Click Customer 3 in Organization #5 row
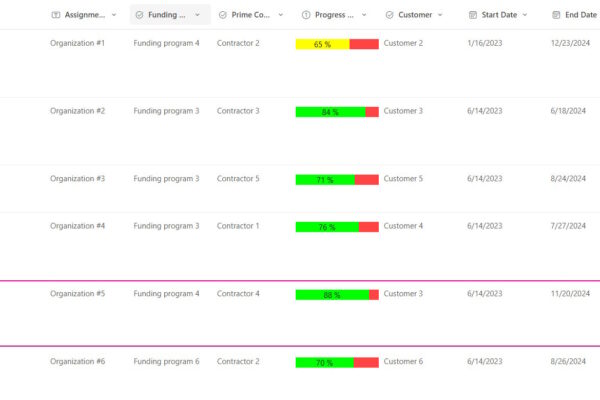 [403, 294]
